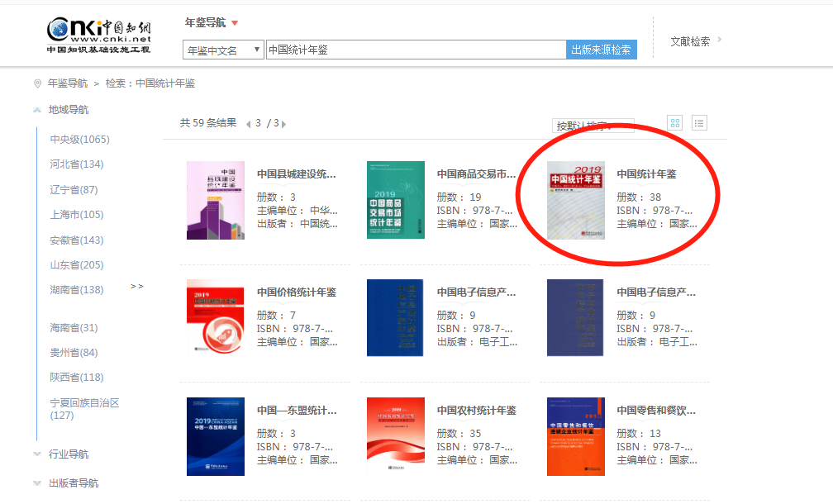
Task: Open the 中国县城建设统计年鉴 cover thumbnail
Action: point(216,200)
